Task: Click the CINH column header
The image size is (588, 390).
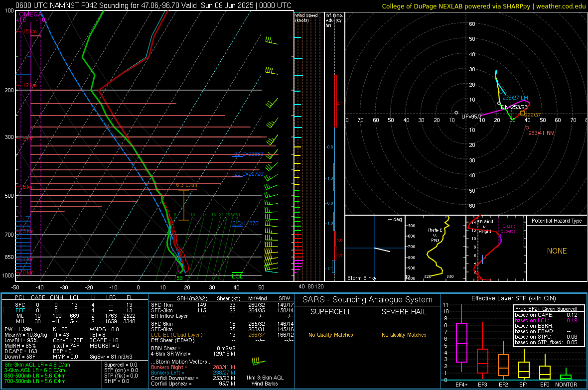Action: [57, 297]
